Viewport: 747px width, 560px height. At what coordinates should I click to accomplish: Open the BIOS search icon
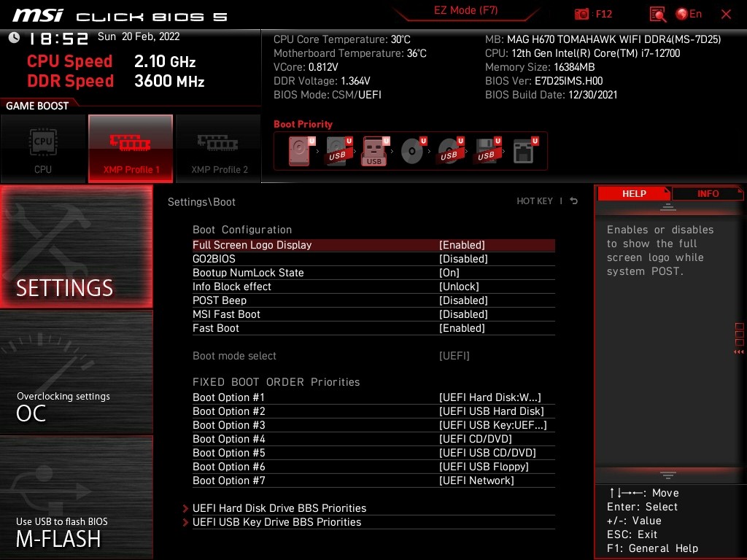point(658,14)
